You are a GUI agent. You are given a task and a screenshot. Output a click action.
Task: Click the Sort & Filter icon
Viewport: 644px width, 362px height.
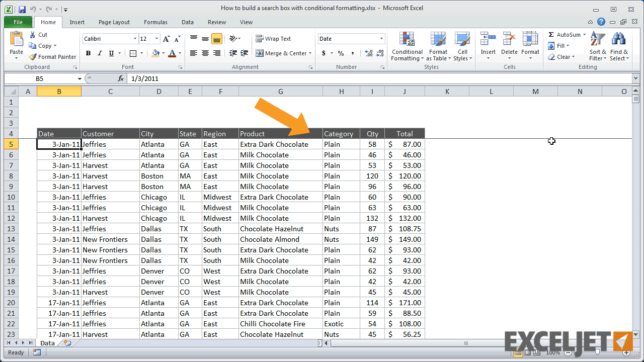(x=598, y=39)
